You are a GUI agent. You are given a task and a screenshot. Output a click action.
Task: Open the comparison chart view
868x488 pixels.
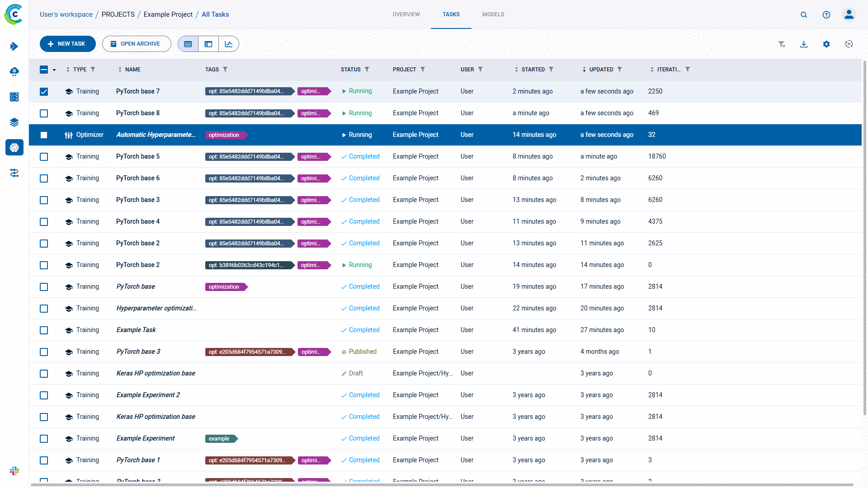click(229, 44)
